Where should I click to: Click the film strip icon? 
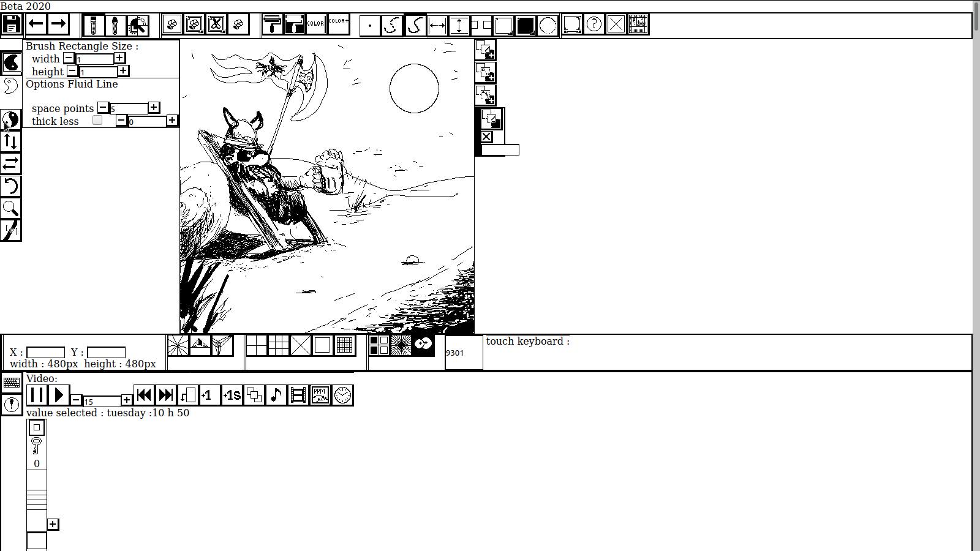point(298,395)
